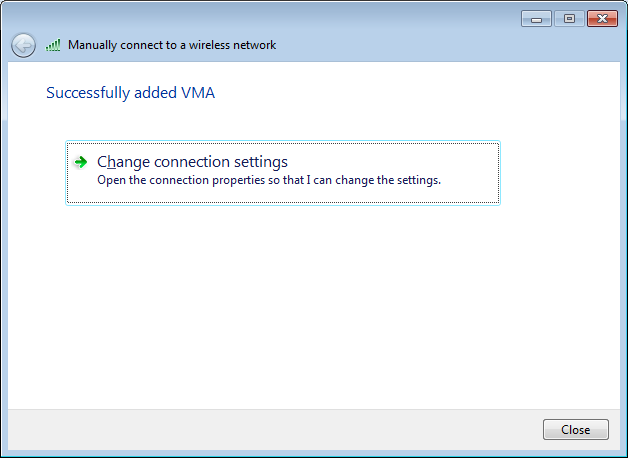
Task: Click the word 'VMA' in the success heading
Action: point(198,93)
